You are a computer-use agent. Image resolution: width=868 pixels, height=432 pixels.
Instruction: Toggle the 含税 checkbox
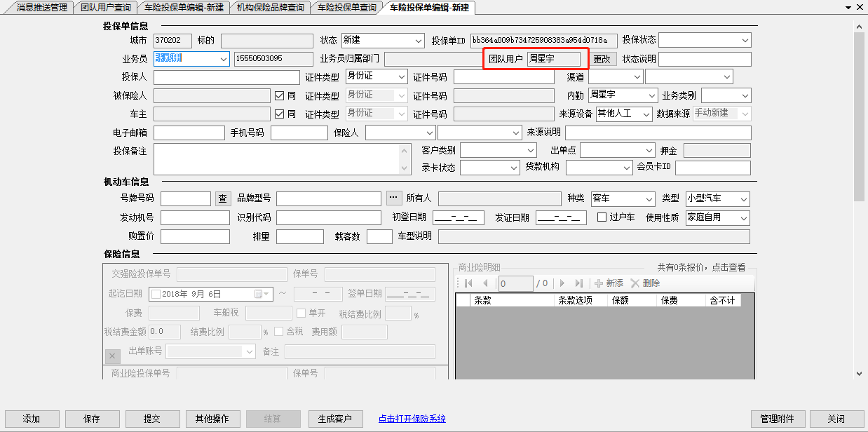[279, 332]
